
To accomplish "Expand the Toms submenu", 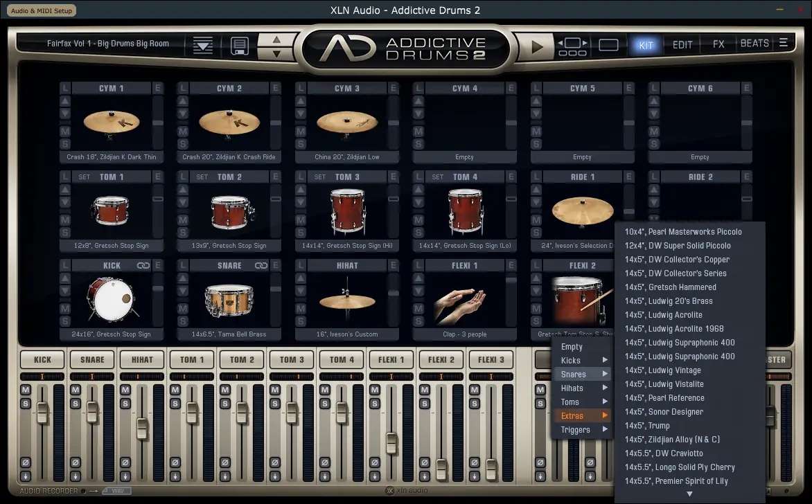I will pyautogui.click(x=582, y=402).
